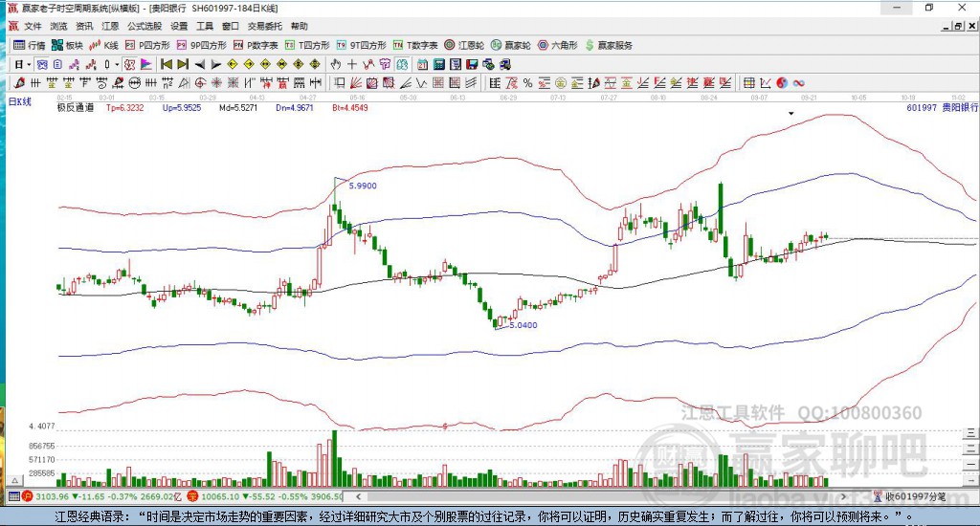The image size is (980, 526).
Task: Open the 9P四方形 tool
Action: point(201,45)
